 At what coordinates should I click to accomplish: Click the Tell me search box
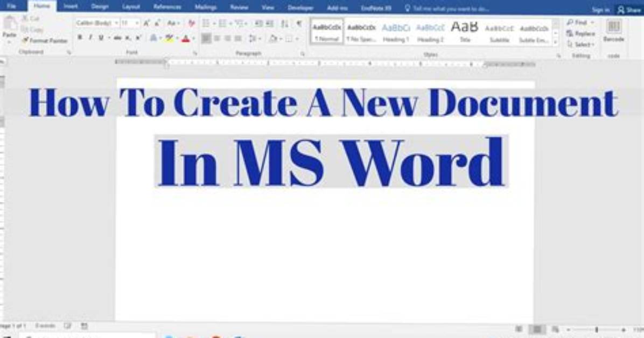447,8
